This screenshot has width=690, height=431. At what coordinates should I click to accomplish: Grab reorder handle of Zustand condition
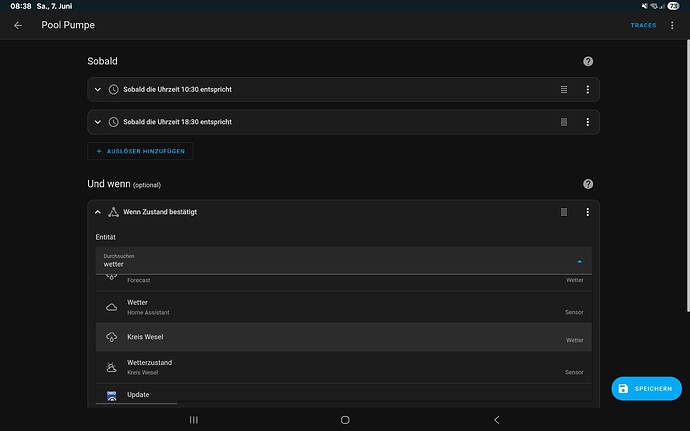(564, 212)
